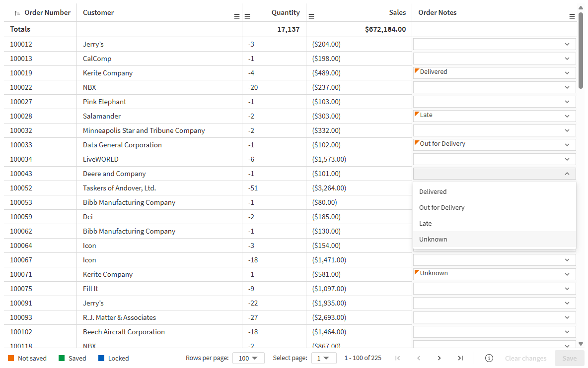This screenshot has height=368, width=588.
Task: Collapse the open dropdown on Deere and Company row
Action: point(567,173)
